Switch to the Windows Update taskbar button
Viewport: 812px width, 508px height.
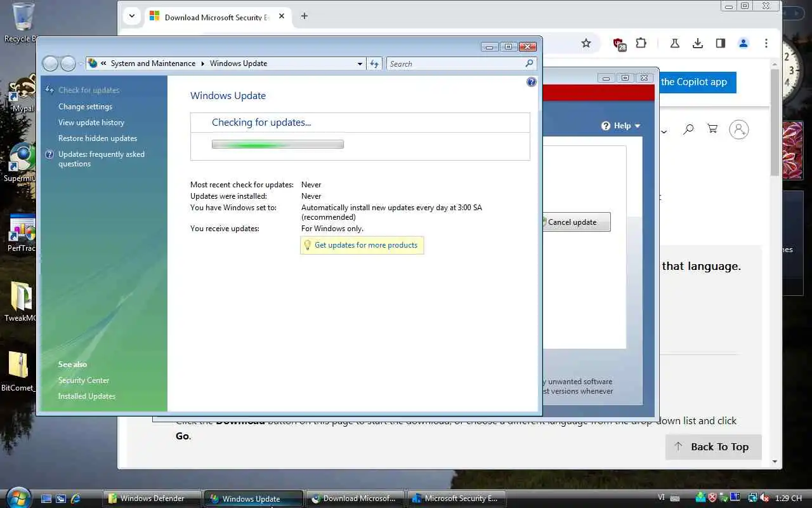click(253, 498)
